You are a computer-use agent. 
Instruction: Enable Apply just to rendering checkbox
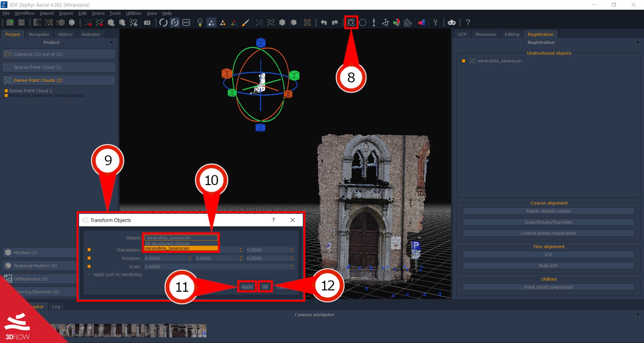pyautogui.click(x=89, y=275)
